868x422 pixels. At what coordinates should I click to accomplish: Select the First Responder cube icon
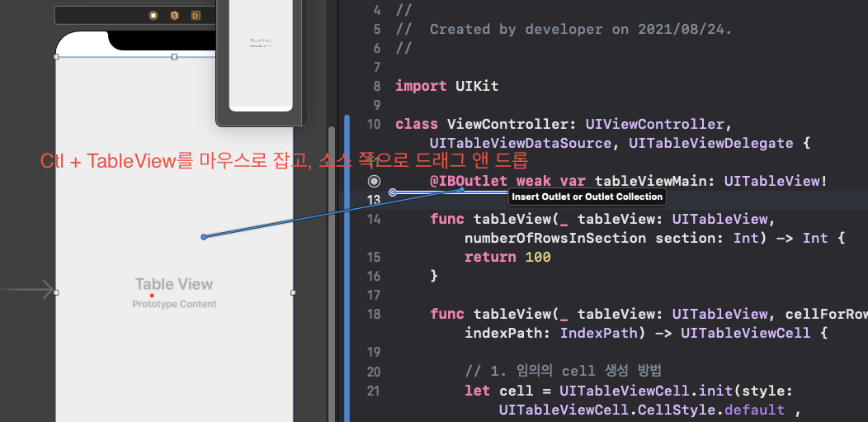tap(174, 16)
